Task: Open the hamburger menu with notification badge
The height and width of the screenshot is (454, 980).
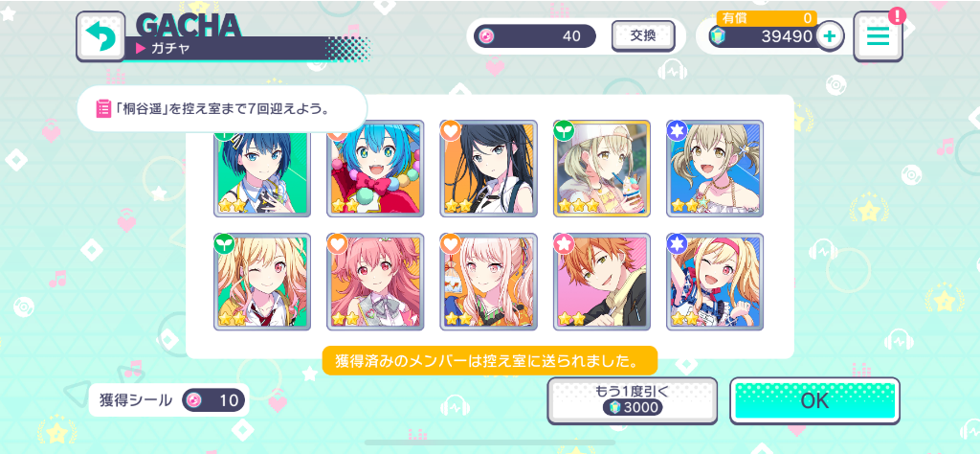Action: pyautogui.click(x=878, y=37)
